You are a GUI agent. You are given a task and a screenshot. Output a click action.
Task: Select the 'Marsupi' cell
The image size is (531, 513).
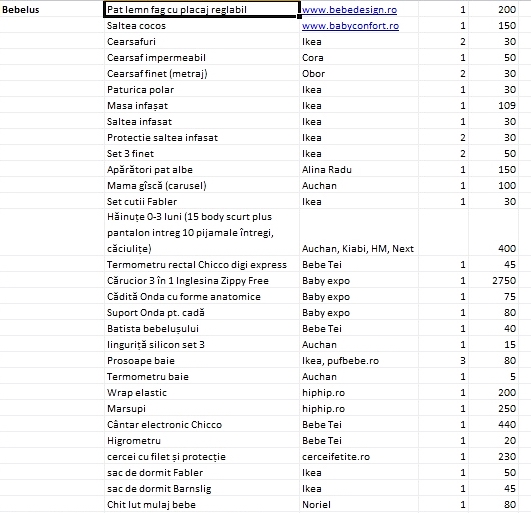202,409
